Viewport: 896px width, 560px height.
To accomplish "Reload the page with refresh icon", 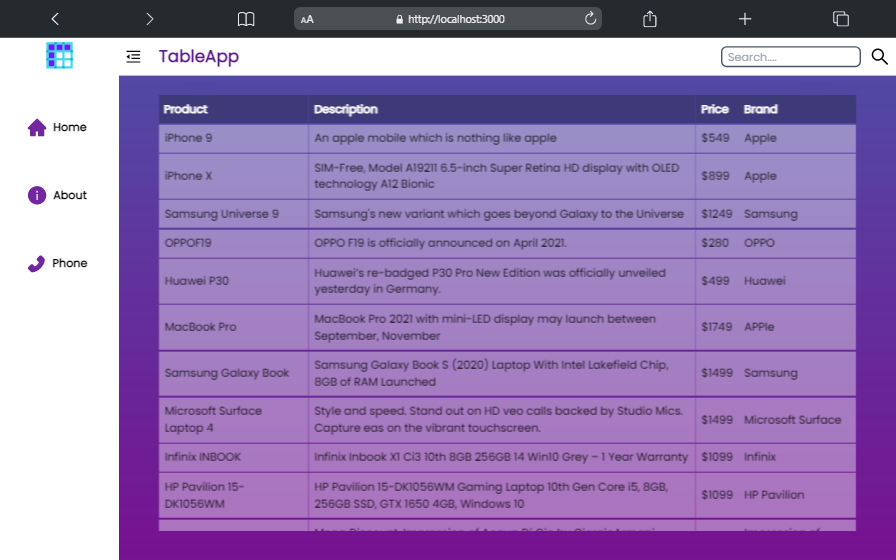I will coord(590,19).
